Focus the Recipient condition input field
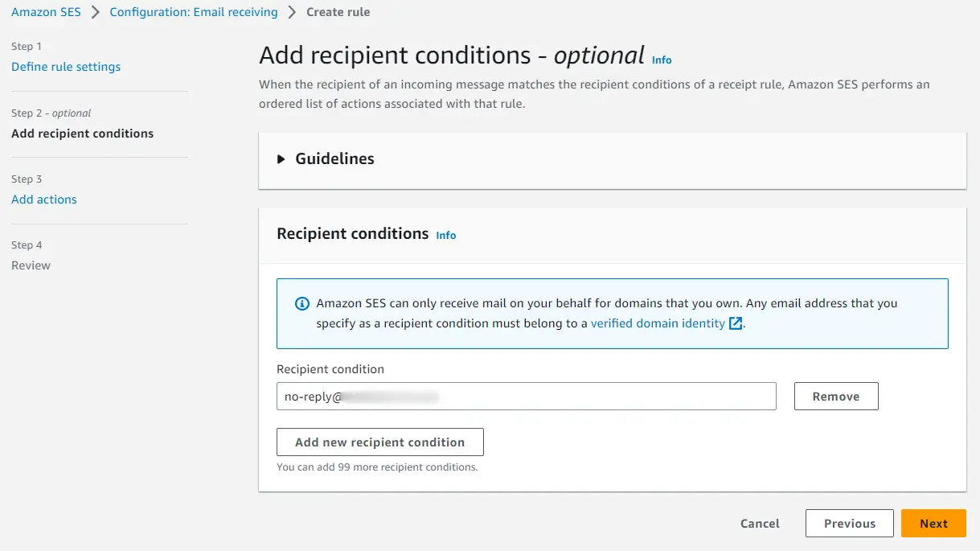This screenshot has width=980, height=551. click(527, 397)
